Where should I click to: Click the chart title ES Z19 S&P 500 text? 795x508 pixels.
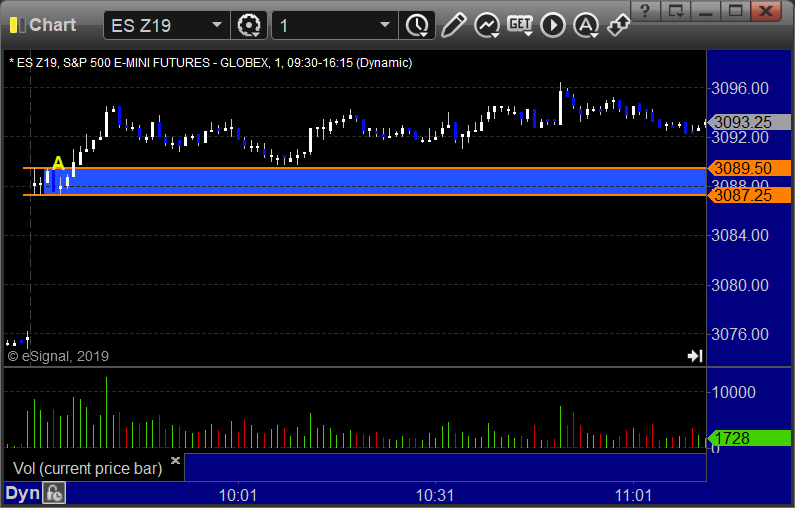(210, 63)
